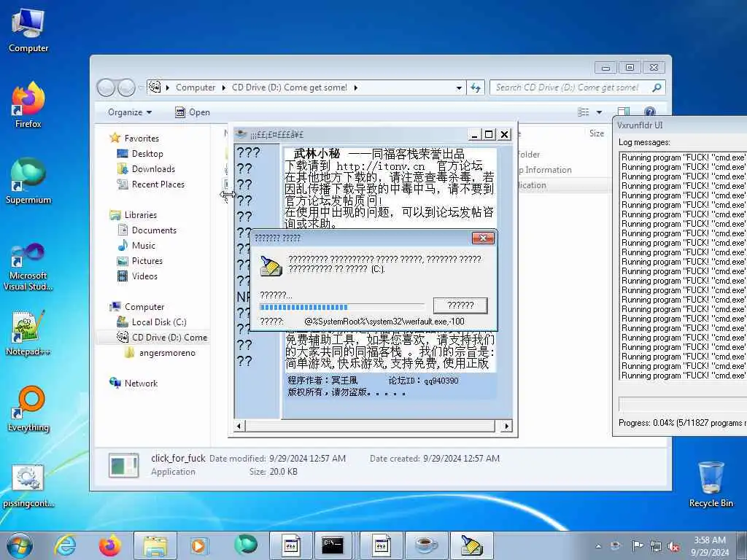Click the Explorer search magnifier icon
The width and height of the screenshot is (747, 560).
click(657, 87)
